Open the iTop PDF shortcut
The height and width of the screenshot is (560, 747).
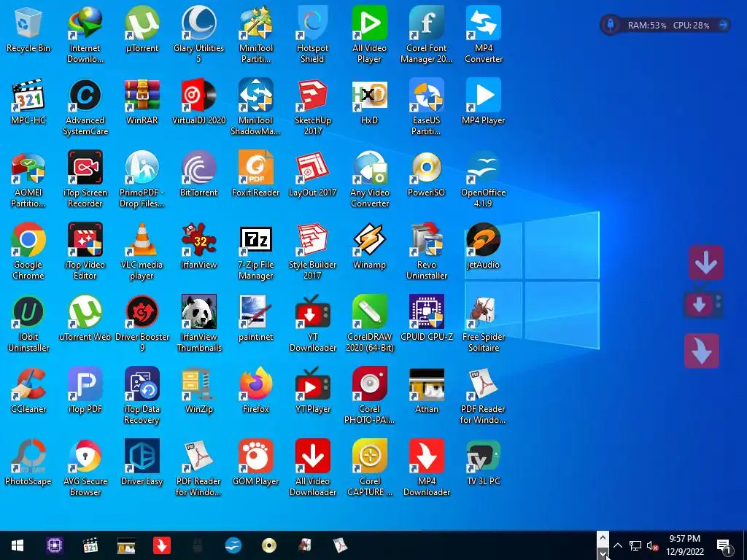[85, 392]
